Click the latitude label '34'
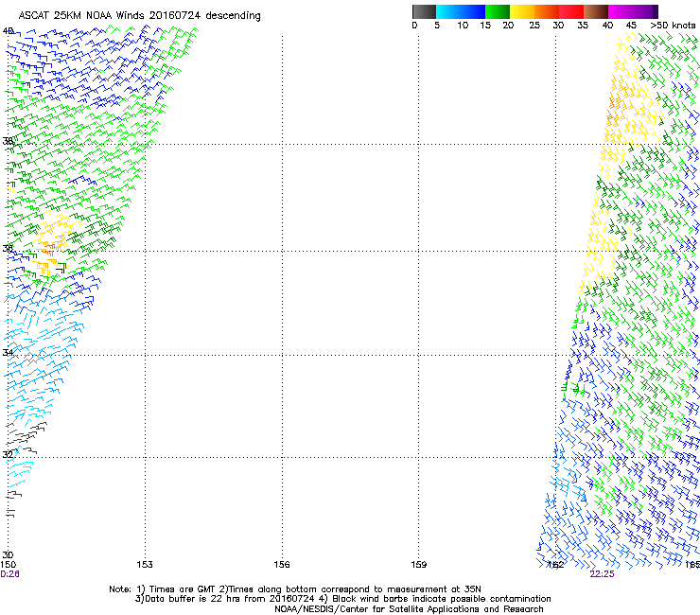 [x=8, y=352]
